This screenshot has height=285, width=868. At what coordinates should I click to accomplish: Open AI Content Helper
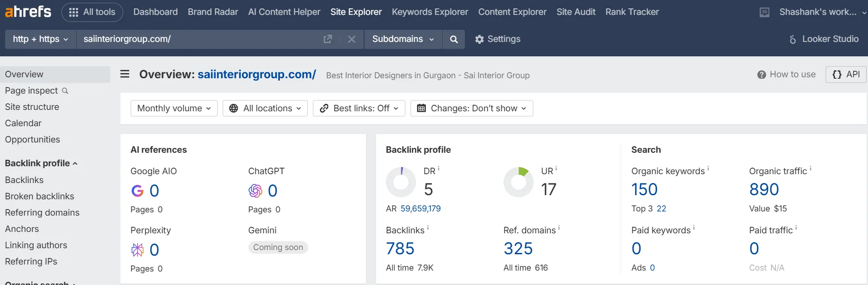point(284,12)
